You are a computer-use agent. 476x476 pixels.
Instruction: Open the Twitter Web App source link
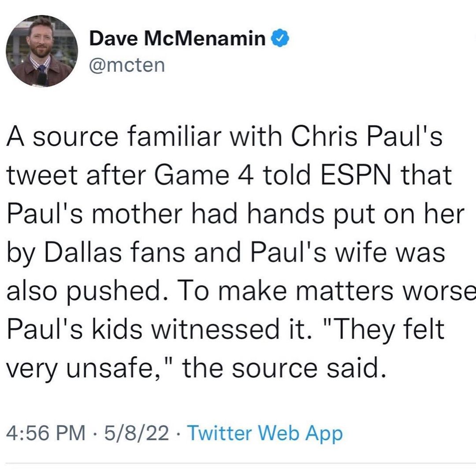265,434
